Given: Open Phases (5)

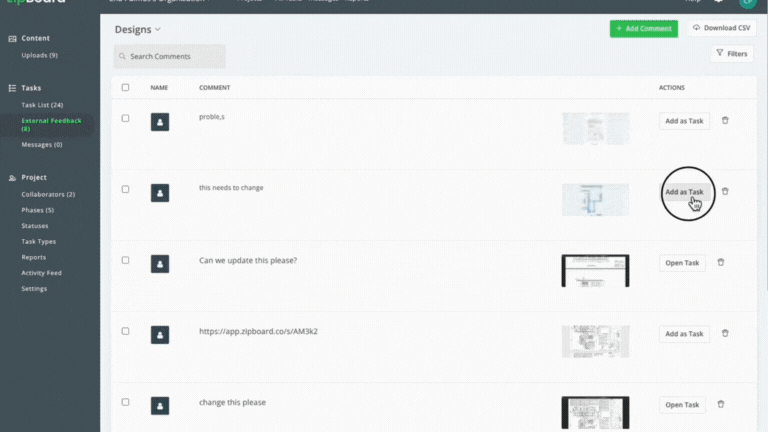Looking at the screenshot, I should click(x=37, y=210).
